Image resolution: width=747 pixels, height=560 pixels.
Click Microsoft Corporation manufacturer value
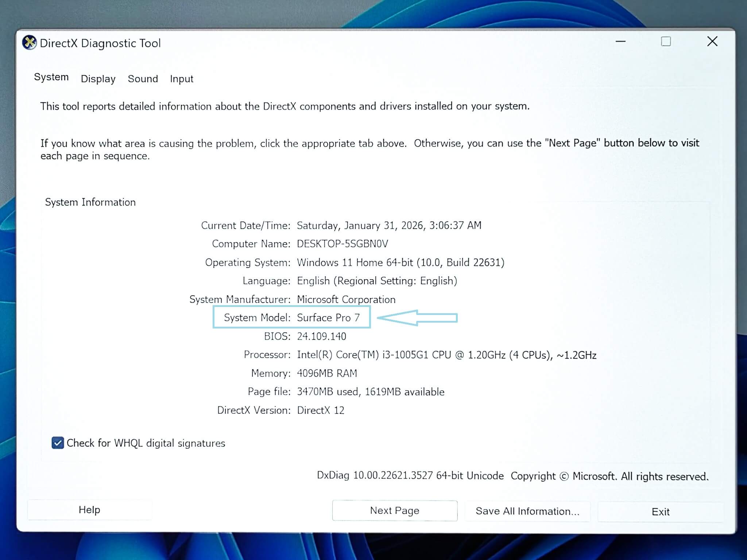346,299
